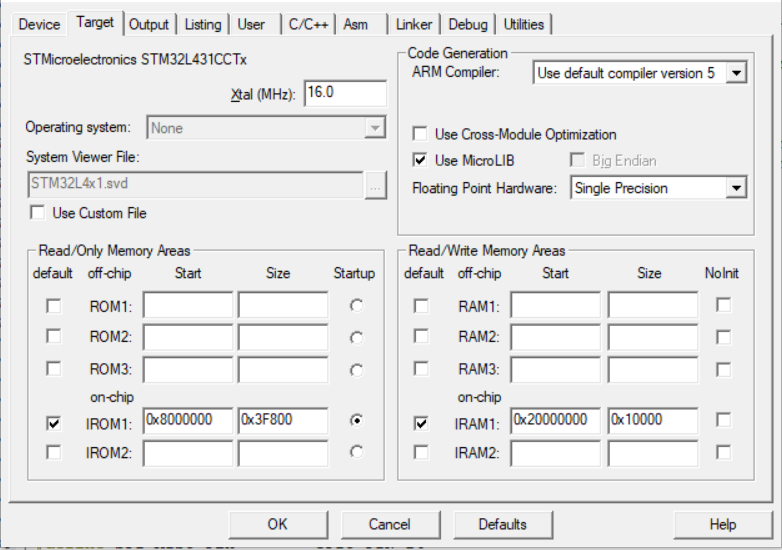Check the ROM2 default checkbox

(x=53, y=337)
